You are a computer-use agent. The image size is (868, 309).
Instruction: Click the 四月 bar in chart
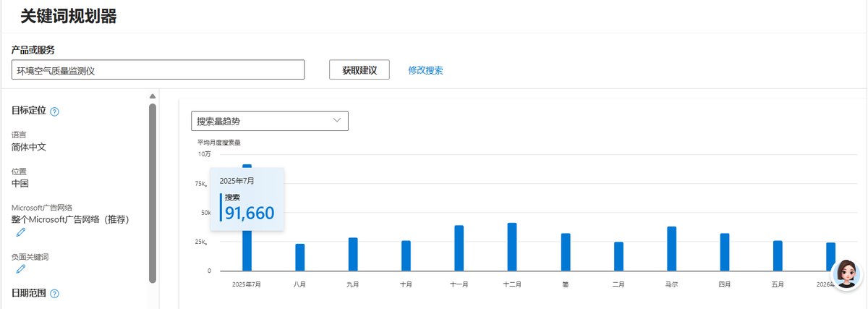click(x=725, y=252)
